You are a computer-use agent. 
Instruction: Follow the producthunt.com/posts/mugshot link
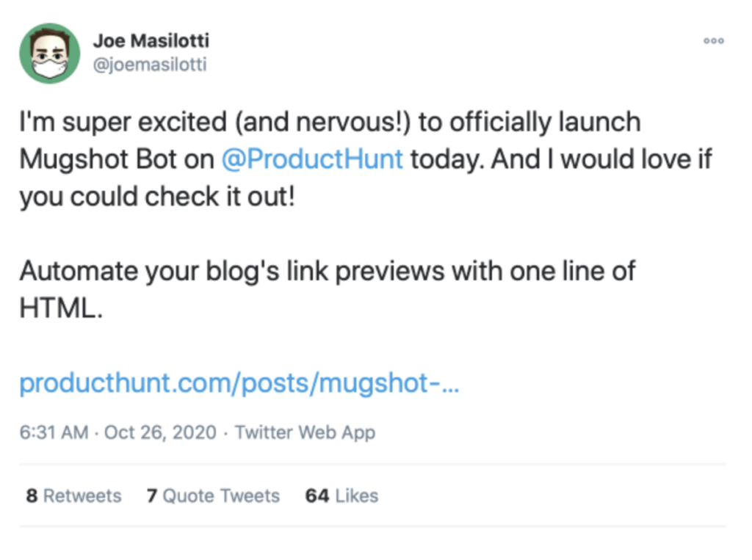click(x=239, y=383)
